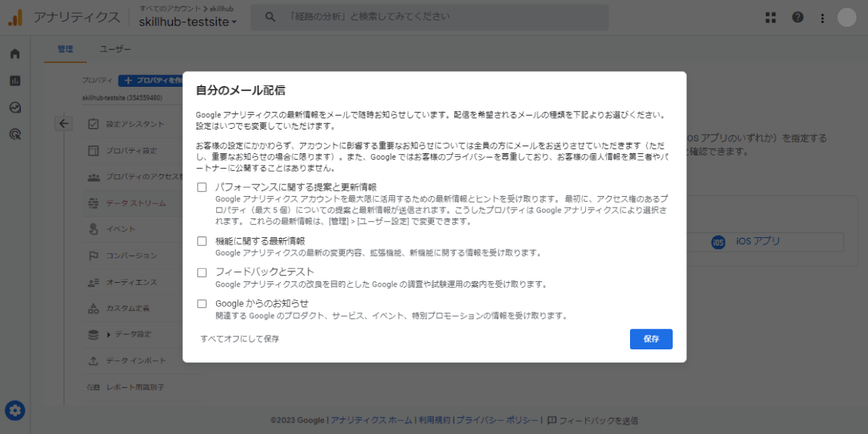Open the Google apps grid icon
Screen dimensions: 868x434
(x=771, y=17)
